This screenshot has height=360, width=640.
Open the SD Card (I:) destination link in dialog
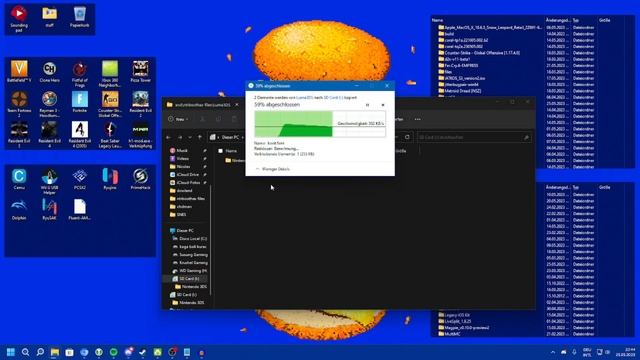[x=333, y=98]
